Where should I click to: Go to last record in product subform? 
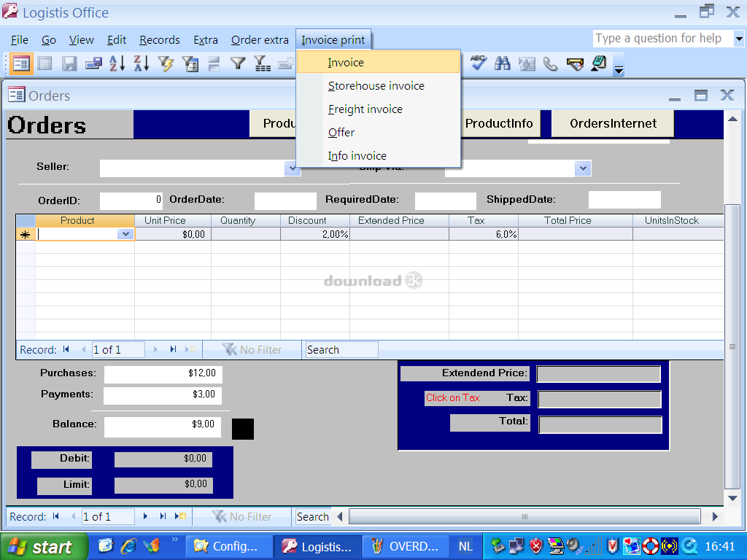tap(173, 349)
